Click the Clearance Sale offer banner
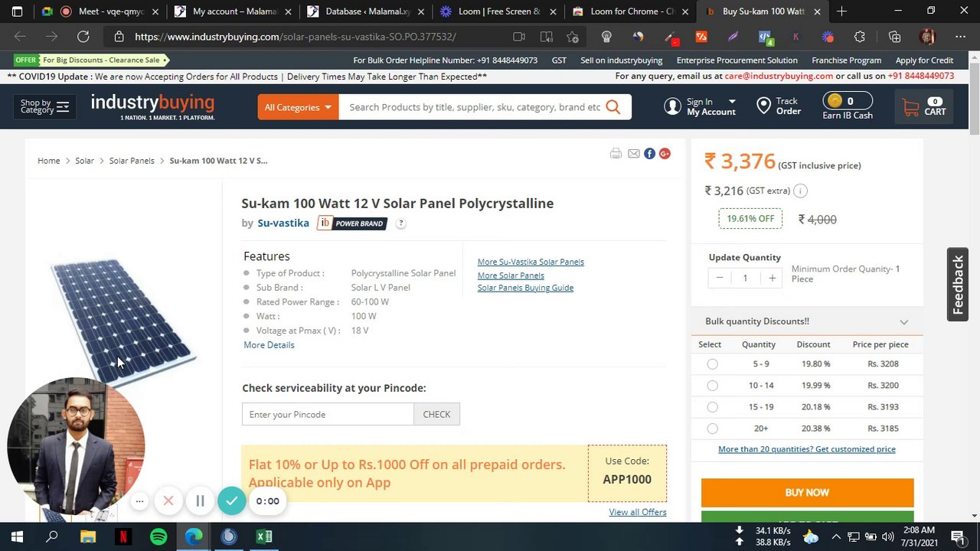 point(91,60)
